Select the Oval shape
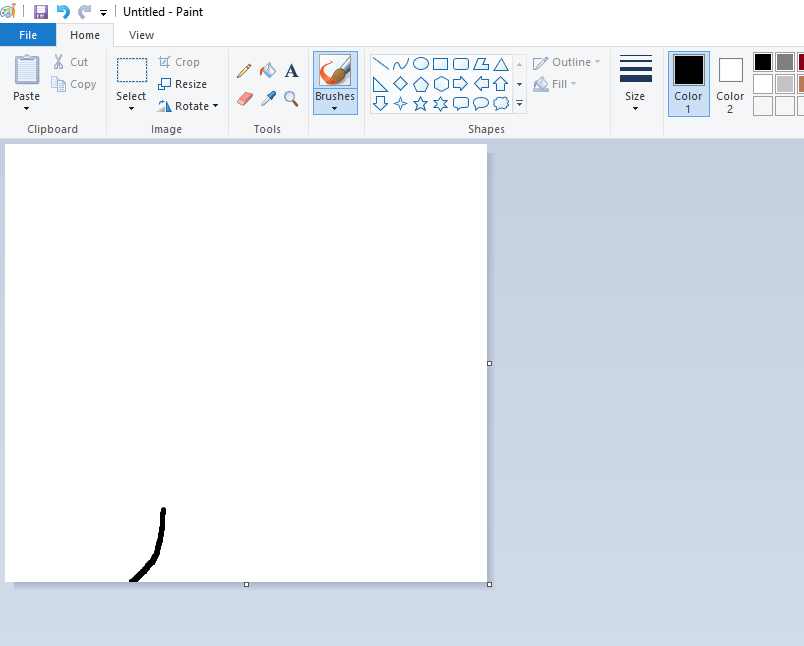The image size is (804, 646). point(420,64)
